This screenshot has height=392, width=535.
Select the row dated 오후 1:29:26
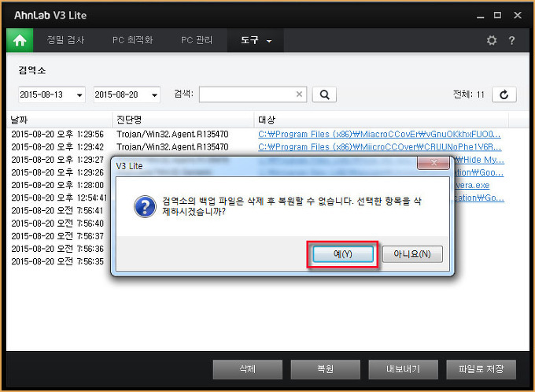(57, 172)
